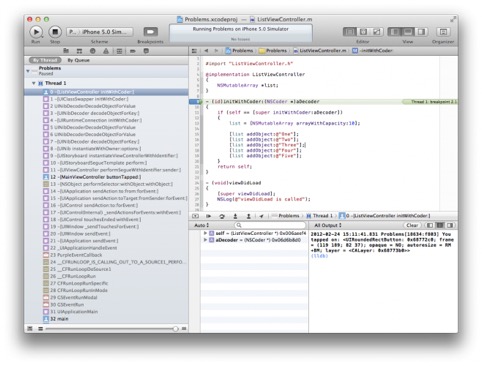
Task: Show the Debug navigator
Action: click(x=119, y=51)
